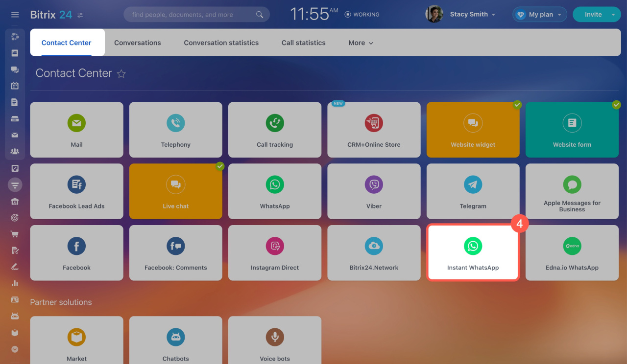Toggle the WORKING status indicator
The image size is (627, 364).
click(x=362, y=15)
